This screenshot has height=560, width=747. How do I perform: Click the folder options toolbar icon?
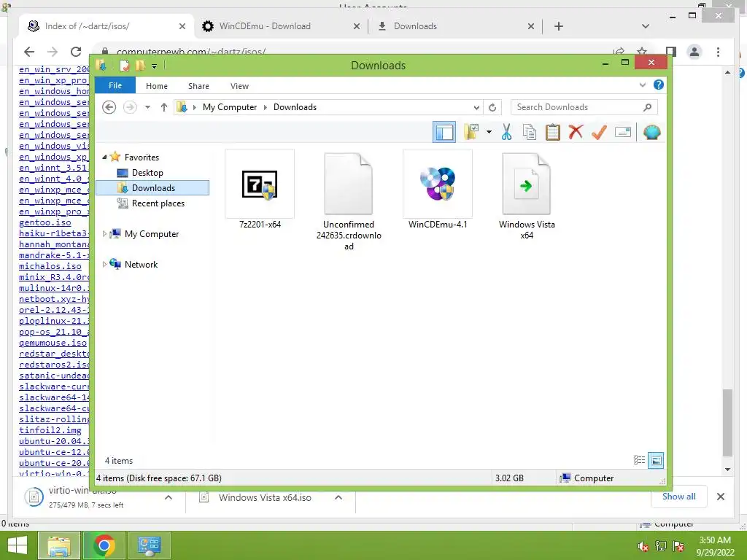coord(471,132)
